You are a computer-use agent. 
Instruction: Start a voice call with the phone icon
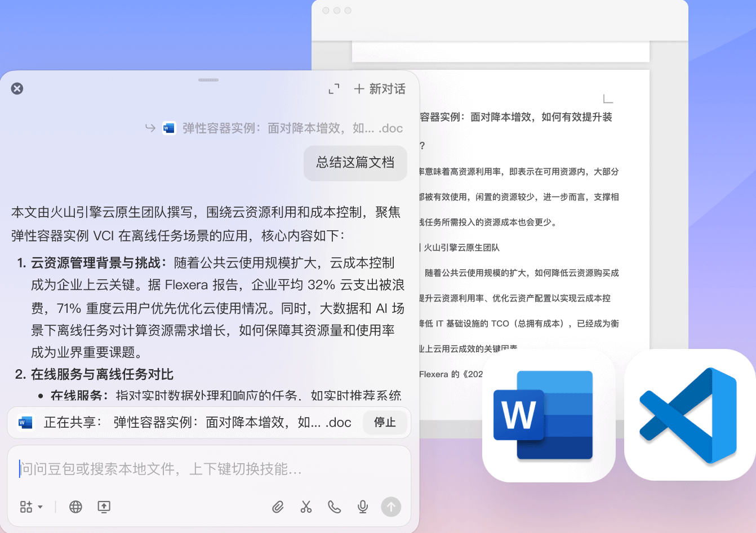pyautogui.click(x=335, y=507)
